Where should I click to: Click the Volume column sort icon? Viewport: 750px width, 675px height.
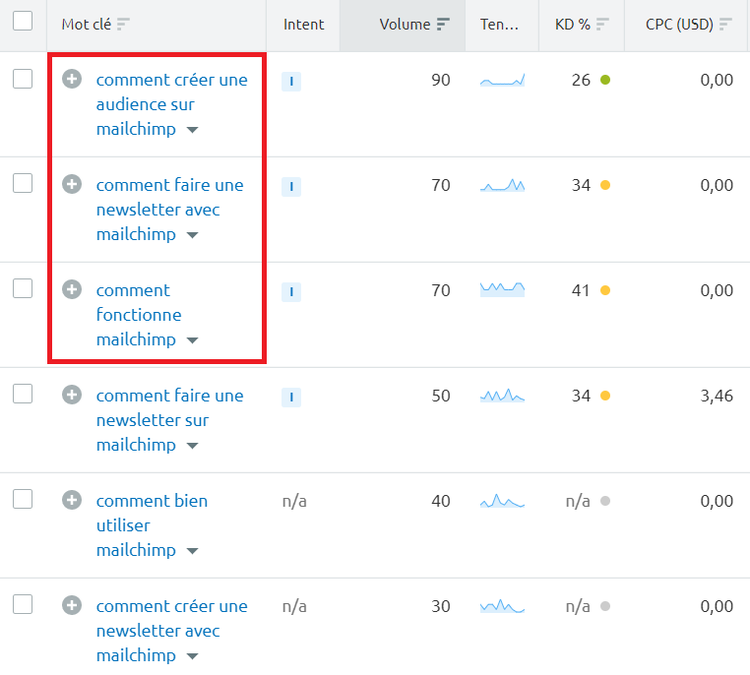(x=443, y=24)
